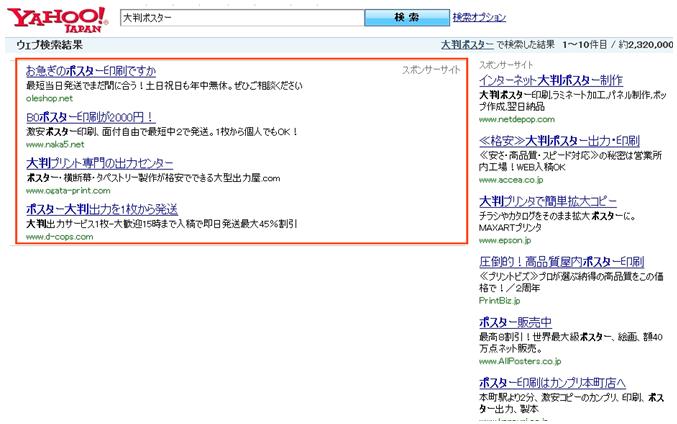Click the www.ogata-print.com URL text
The width and height of the screenshot is (677, 424).
[68, 191]
